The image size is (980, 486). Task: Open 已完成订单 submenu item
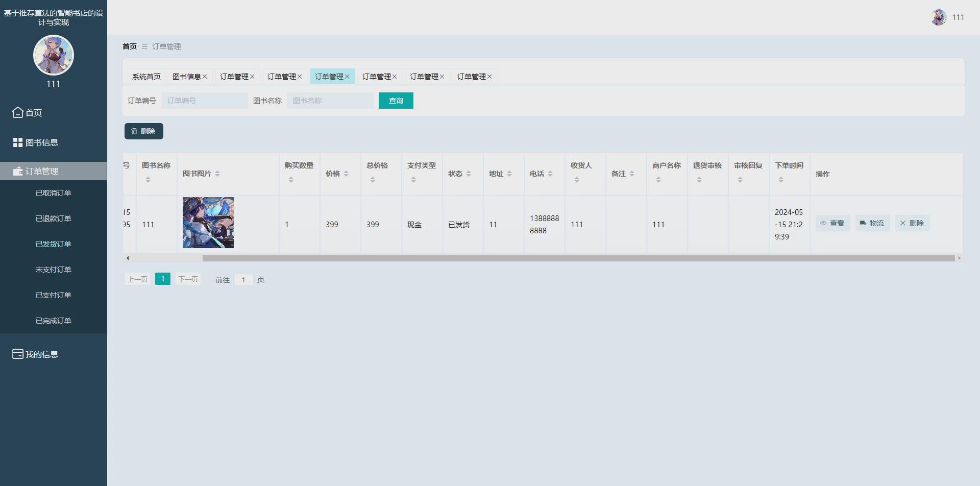54,321
